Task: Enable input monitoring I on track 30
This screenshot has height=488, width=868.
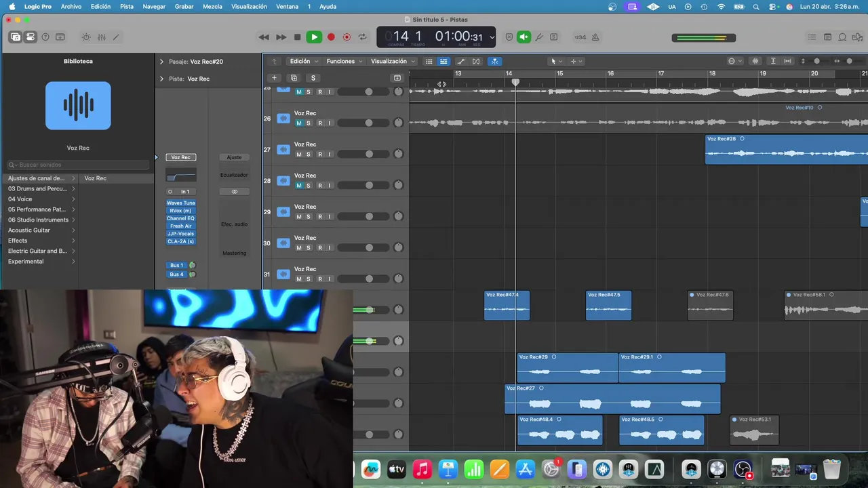Action: (x=330, y=247)
